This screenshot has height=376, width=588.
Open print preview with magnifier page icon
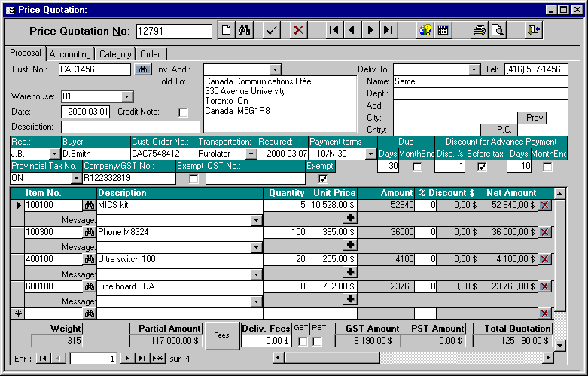click(497, 31)
